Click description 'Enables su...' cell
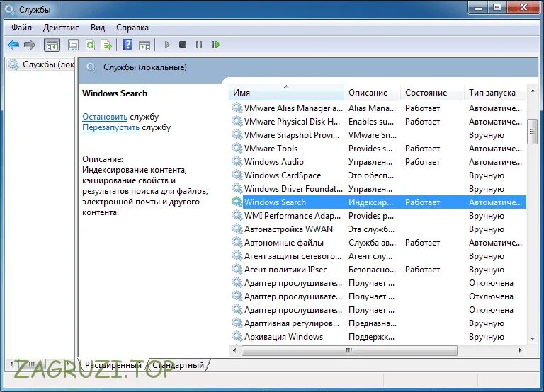 (371, 122)
